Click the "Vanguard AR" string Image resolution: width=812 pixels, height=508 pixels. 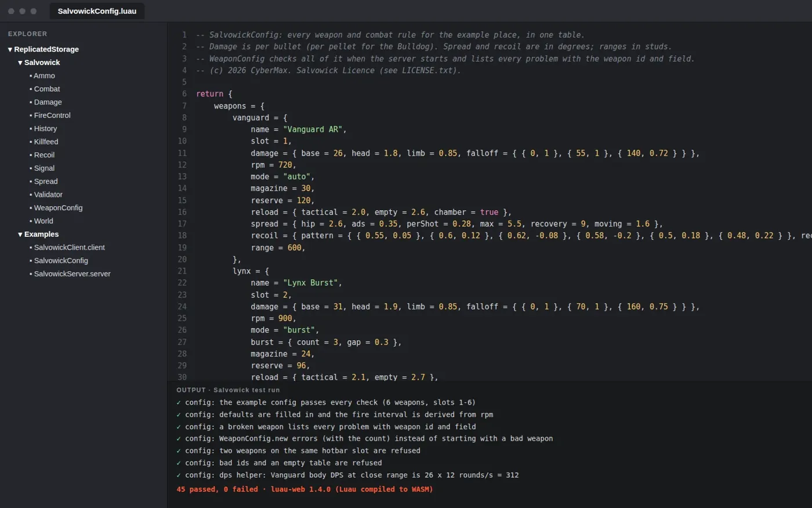click(313, 129)
